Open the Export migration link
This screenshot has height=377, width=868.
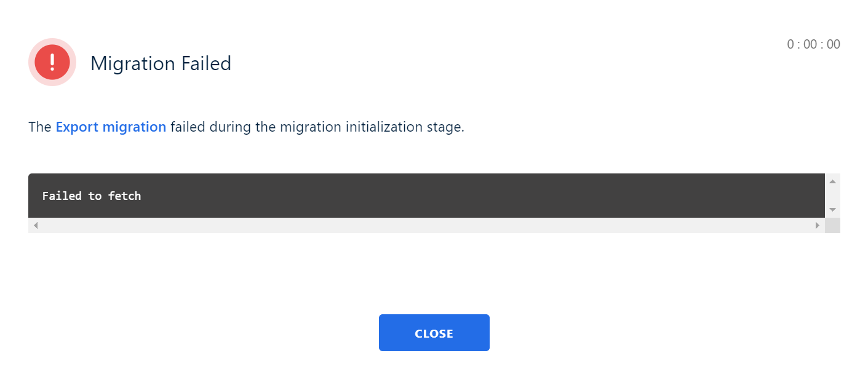111,127
